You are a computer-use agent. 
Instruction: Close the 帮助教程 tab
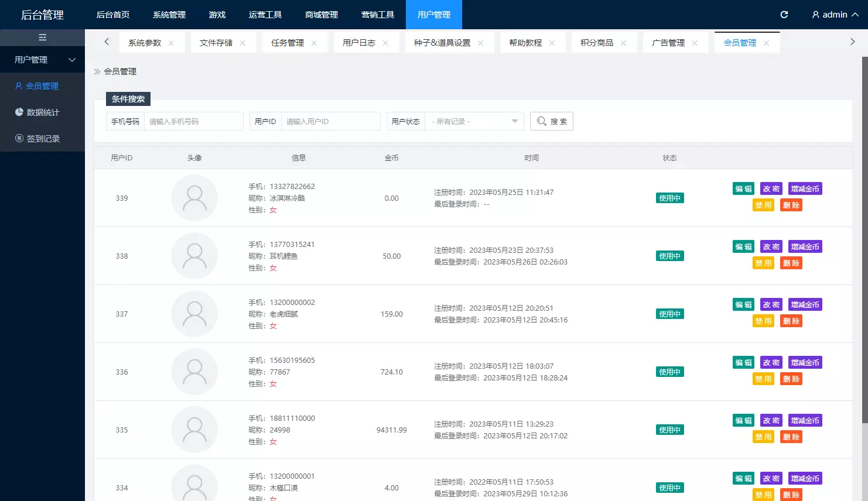[x=552, y=43]
